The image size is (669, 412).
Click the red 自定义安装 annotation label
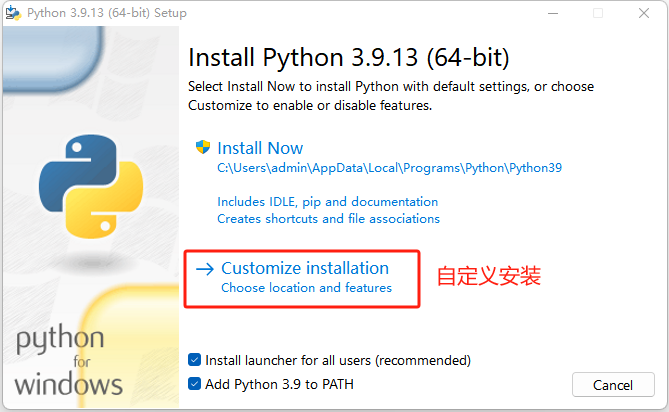pyautogui.click(x=488, y=277)
